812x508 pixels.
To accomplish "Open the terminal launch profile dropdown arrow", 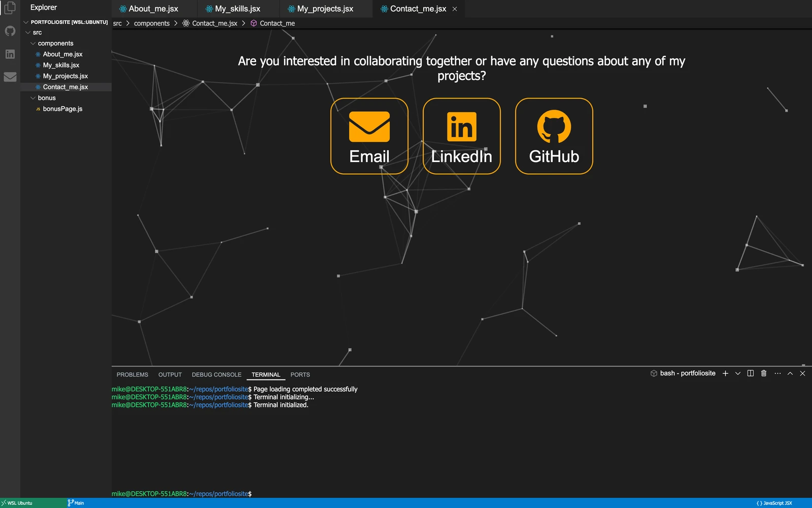I will (x=738, y=373).
